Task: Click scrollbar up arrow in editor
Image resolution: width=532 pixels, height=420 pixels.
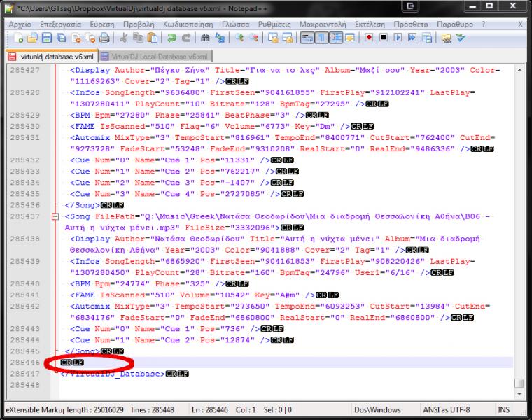Action: pyautogui.click(x=519, y=70)
